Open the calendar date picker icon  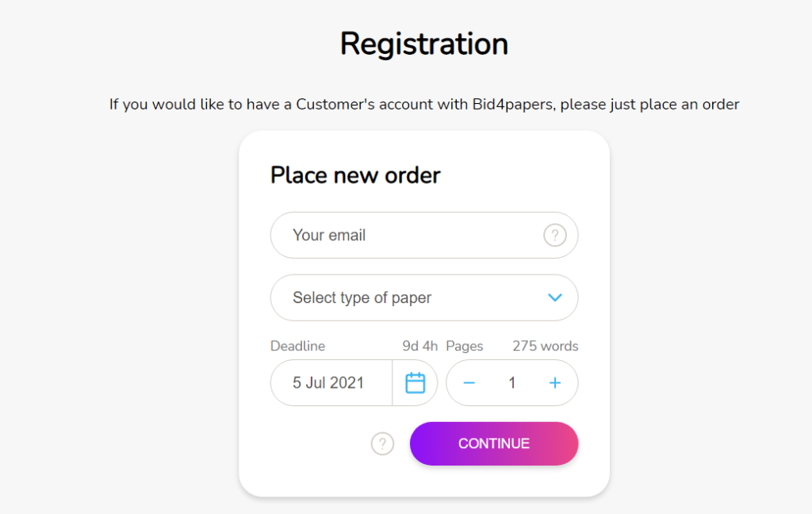pyautogui.click(x=415, y=383)
